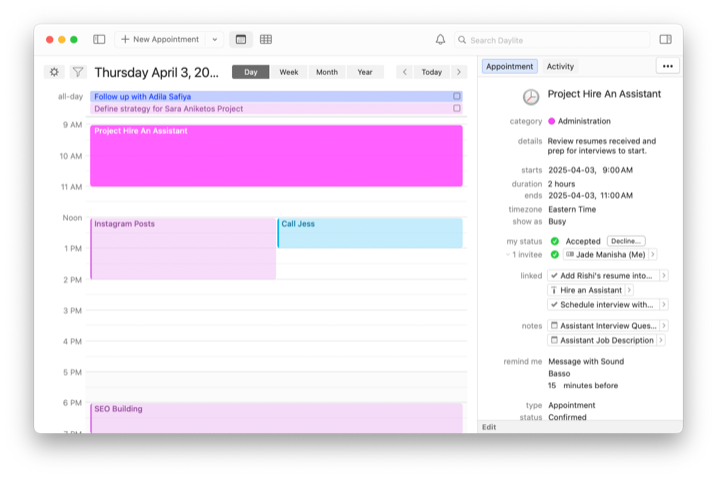The width and height of the screenshot is (717, 479).
Task: Click Jade Manisha invitee green status icon
Action: pyautogui.click(x=555, y=255)
